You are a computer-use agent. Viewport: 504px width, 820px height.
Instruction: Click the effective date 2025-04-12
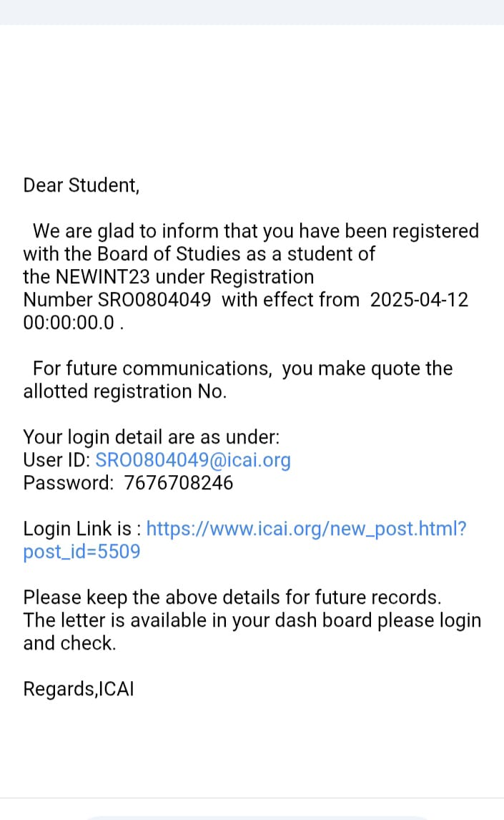419,300
